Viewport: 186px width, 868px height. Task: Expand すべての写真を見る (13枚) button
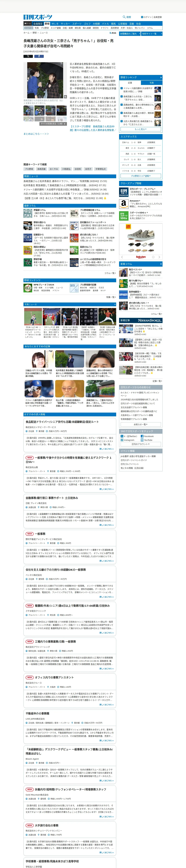pos(53,124)
